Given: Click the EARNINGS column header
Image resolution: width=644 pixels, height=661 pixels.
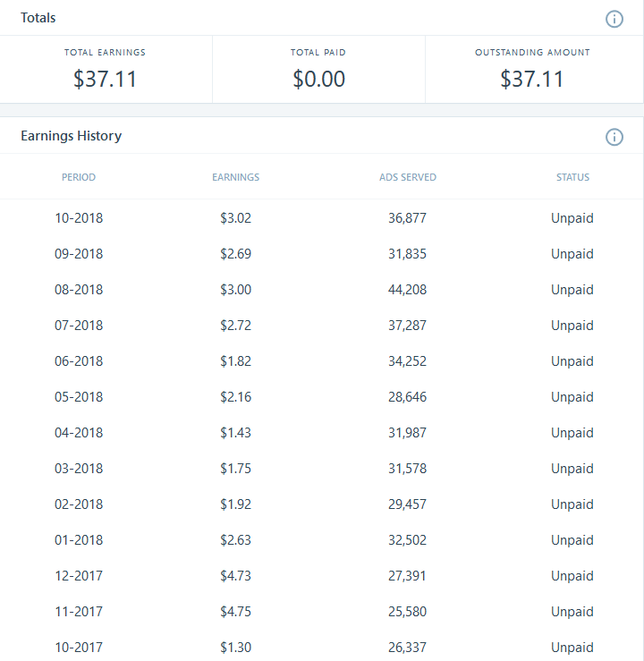Looking at the screenshot, I should (x=236, y=177).
